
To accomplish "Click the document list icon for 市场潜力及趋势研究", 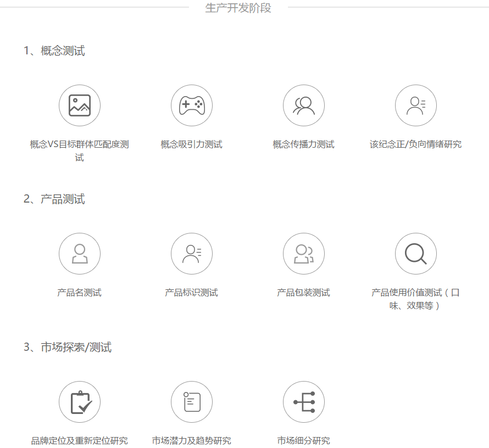I will [x=192, y=402].
